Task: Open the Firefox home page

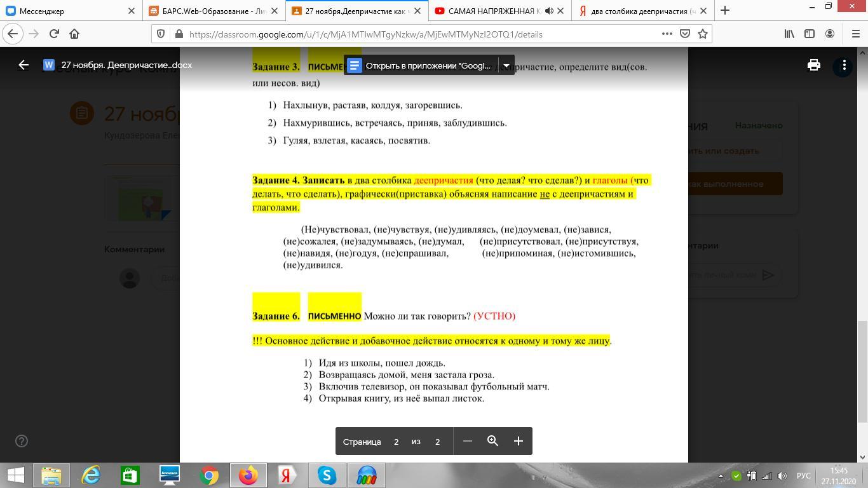Action: point(74,34)
